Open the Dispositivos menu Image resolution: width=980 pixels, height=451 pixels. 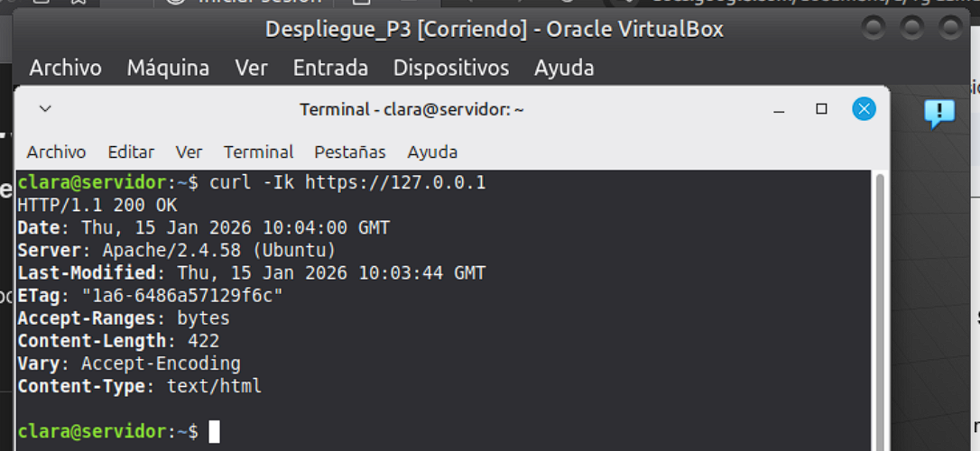coord(450,68)
